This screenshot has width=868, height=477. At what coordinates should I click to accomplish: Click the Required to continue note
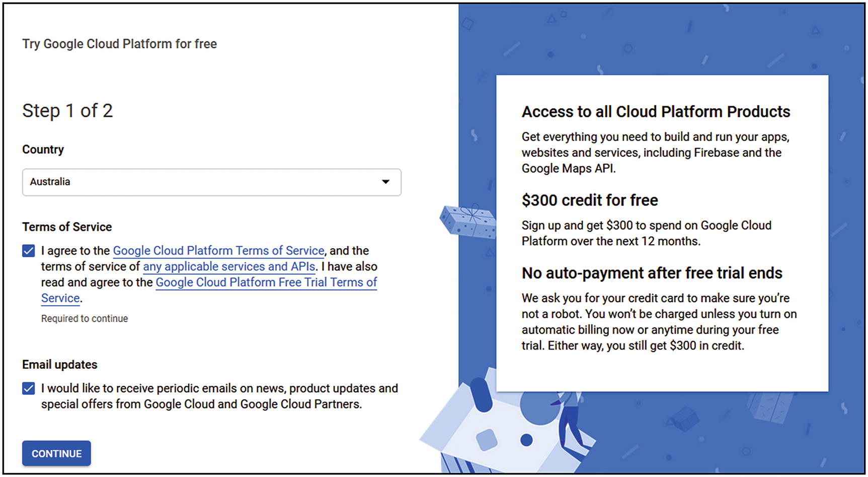[x=85, y=319]
